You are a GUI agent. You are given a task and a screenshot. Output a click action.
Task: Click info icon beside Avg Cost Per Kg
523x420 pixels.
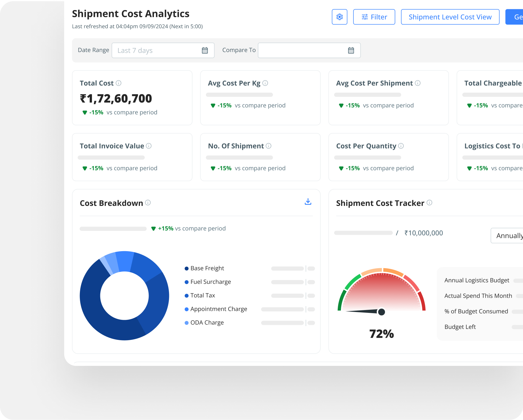[x=265, y=83]
